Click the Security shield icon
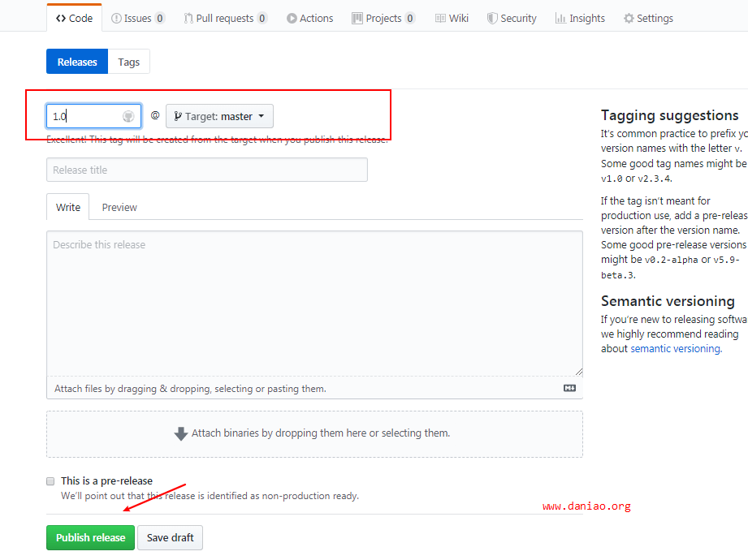The height and width of the screenshot is (560, 748). pos(492,18)
